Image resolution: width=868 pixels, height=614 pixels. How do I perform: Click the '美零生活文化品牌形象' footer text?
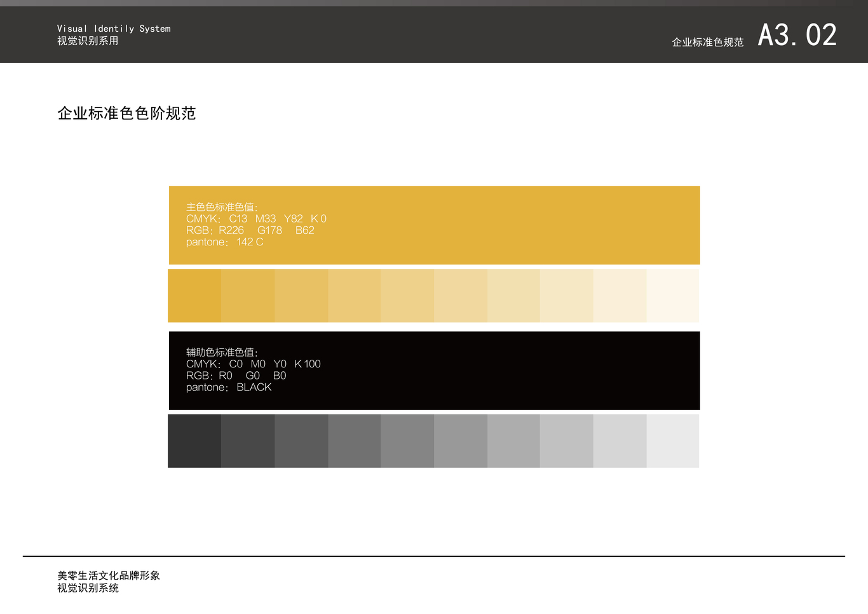pyautogui.click(x=109, y=575)
